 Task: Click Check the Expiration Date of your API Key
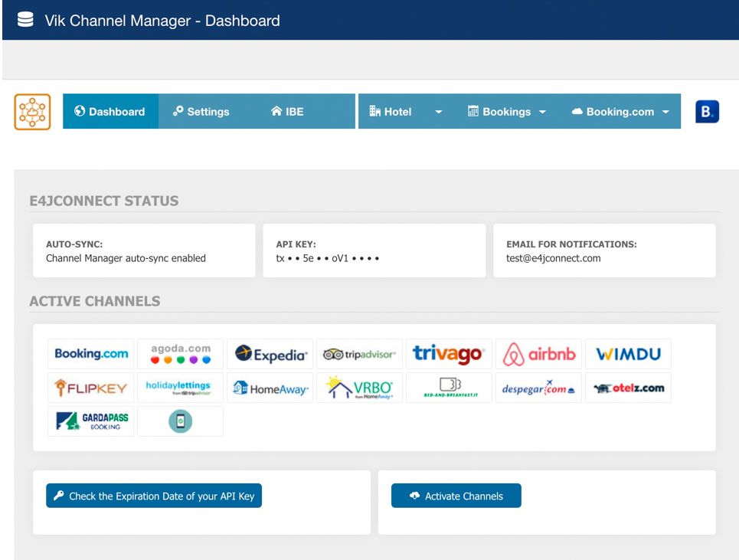(x=154, y=496)
